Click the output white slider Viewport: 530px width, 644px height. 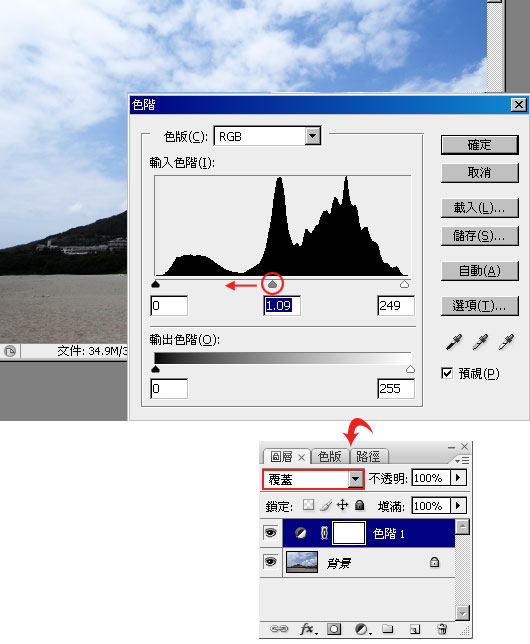click(x=410, y=369)
